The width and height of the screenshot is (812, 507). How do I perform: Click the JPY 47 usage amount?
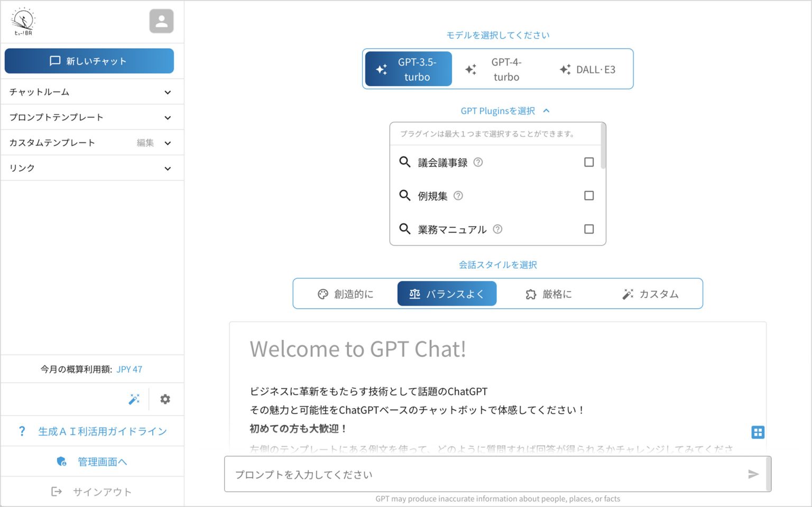pyautogui.click(x=130, y=369)
